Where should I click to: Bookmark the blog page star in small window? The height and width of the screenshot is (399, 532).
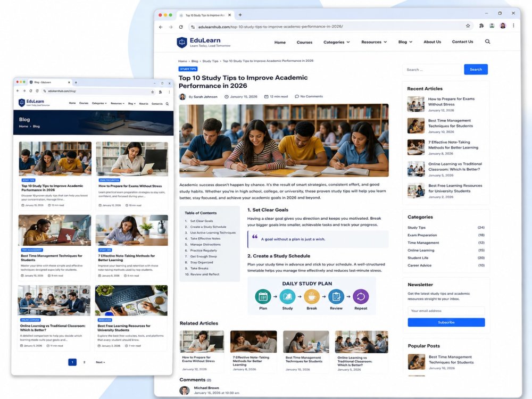point(153,92)
